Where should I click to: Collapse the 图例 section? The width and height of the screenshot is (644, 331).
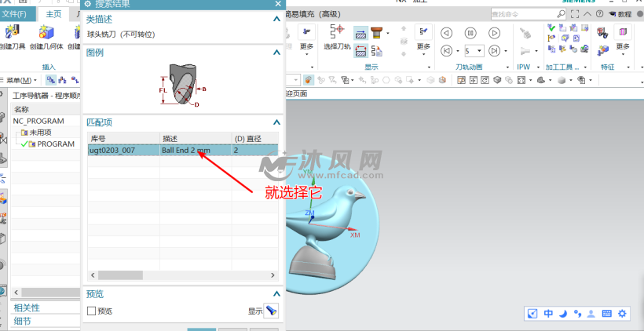(276, 53)
